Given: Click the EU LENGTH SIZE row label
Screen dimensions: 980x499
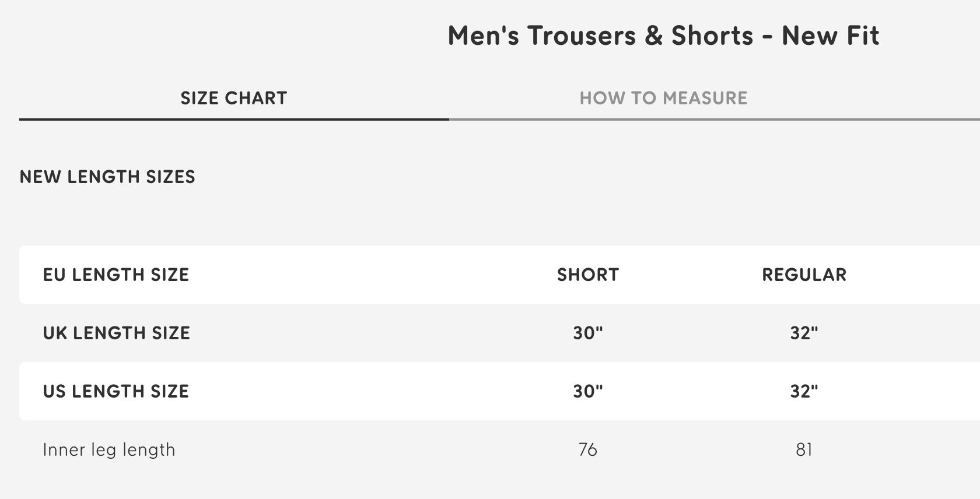Looking at the screenshot, I should point(117,275).
